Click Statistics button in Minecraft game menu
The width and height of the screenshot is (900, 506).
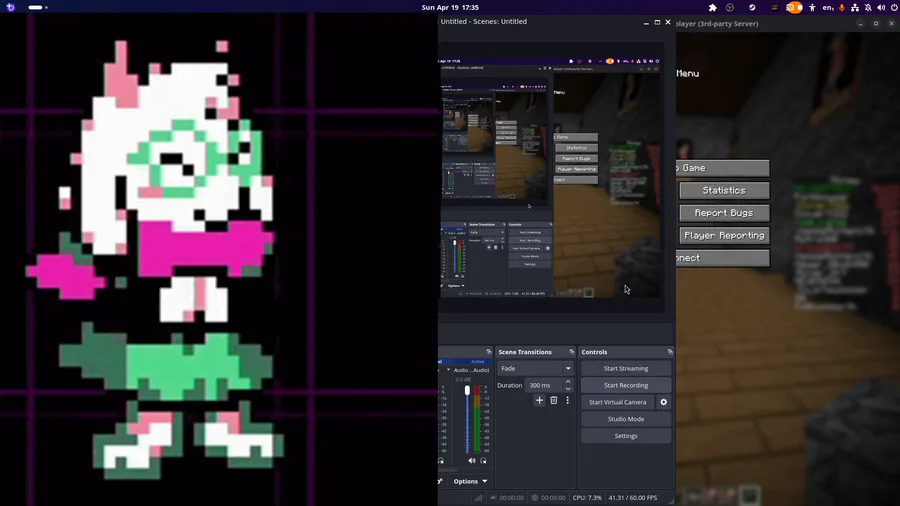pyautogui.click(x=724, y=190)
